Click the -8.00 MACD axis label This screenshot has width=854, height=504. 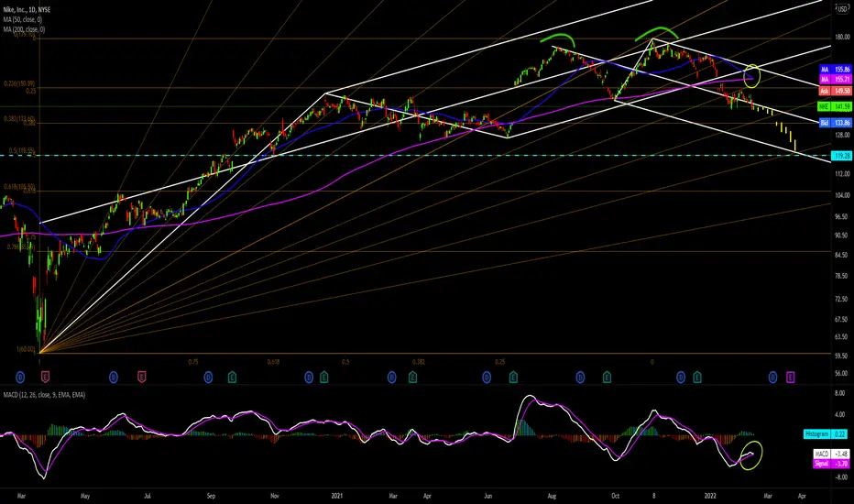(840, 477)
